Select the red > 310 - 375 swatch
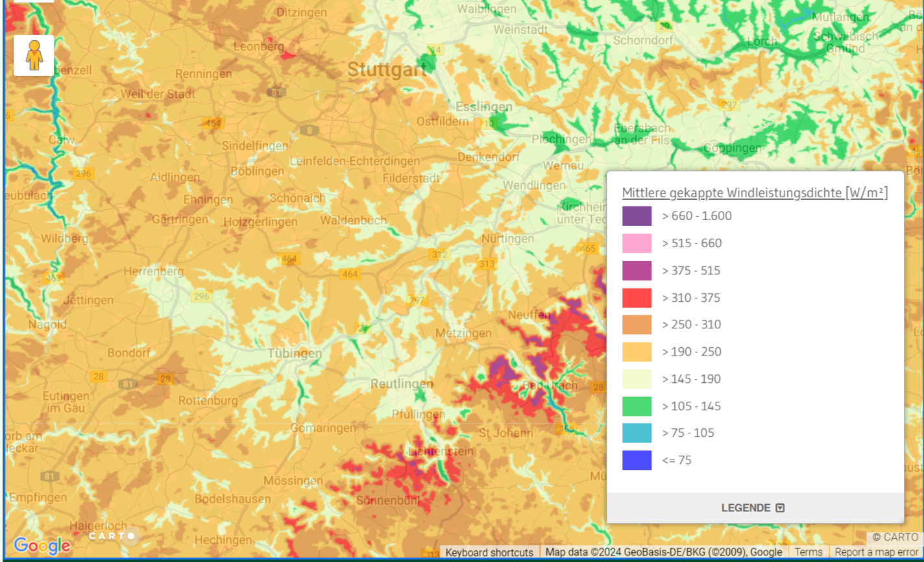 637,298
